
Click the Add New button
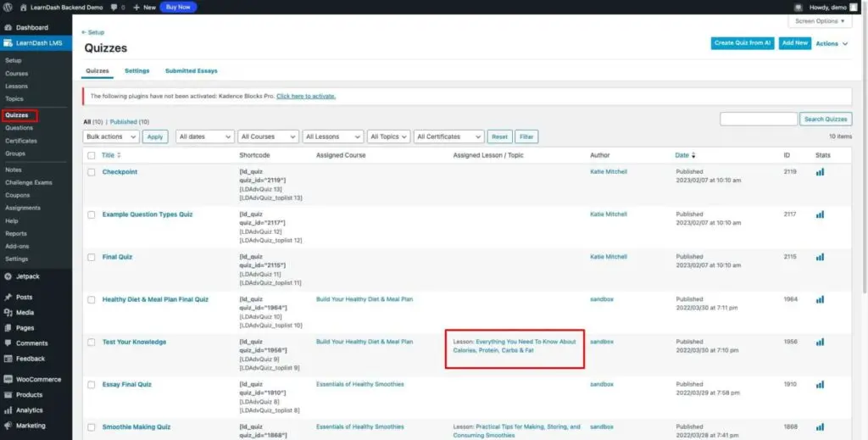[x=795, y=43]
